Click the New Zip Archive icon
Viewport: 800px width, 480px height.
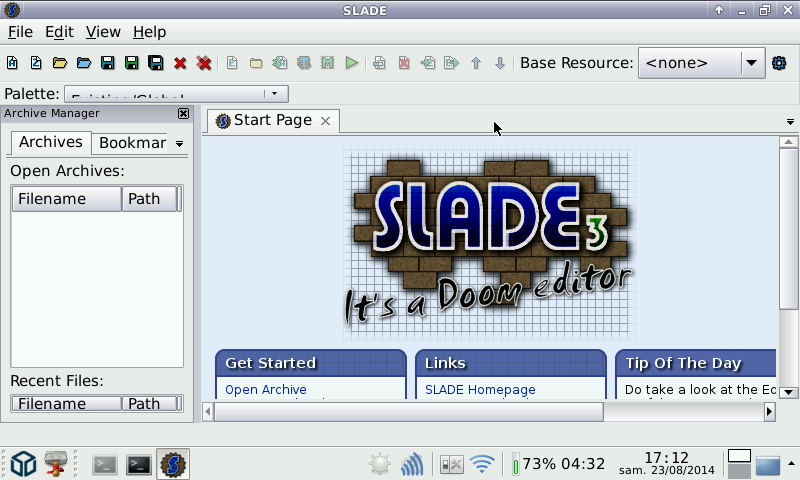click(36, 63)
